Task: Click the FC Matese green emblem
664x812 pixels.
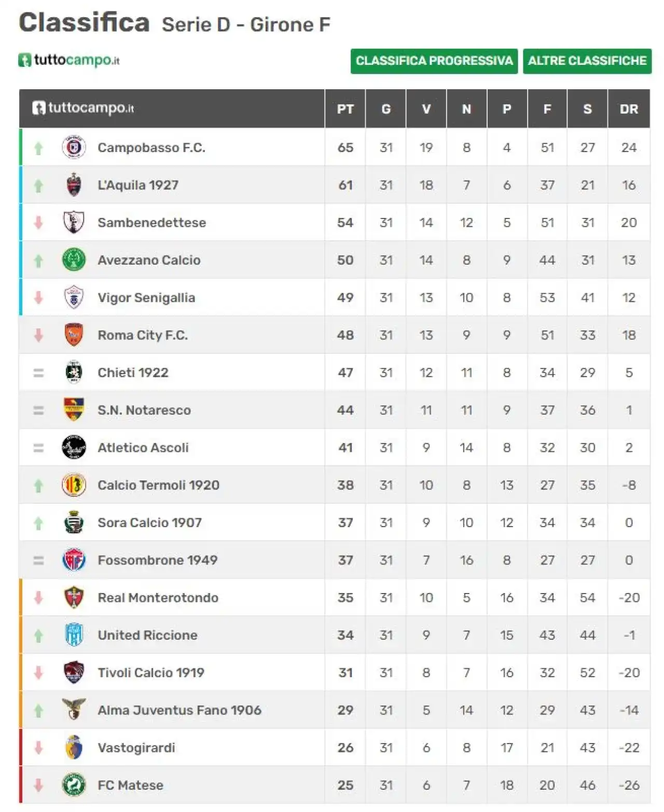Action: tap(74, 785)
